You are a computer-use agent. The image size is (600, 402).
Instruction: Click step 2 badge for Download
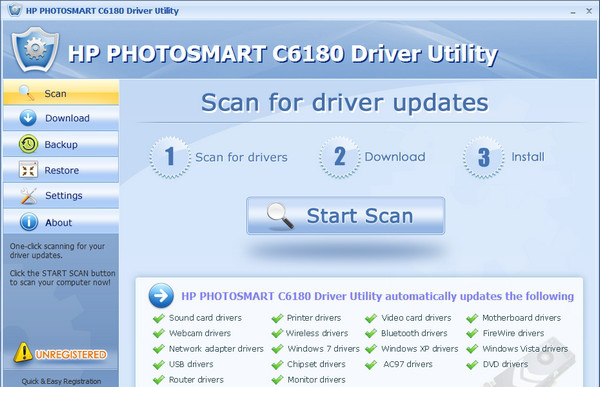[339, 157]
